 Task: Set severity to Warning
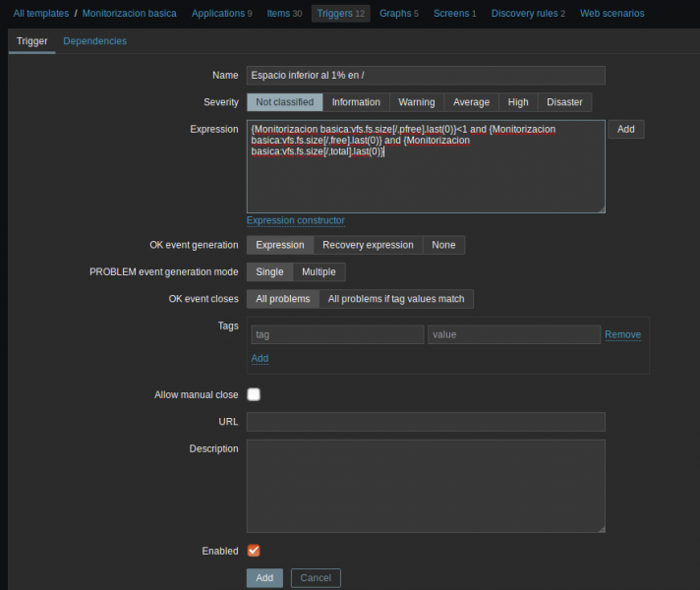click(417, 102)
